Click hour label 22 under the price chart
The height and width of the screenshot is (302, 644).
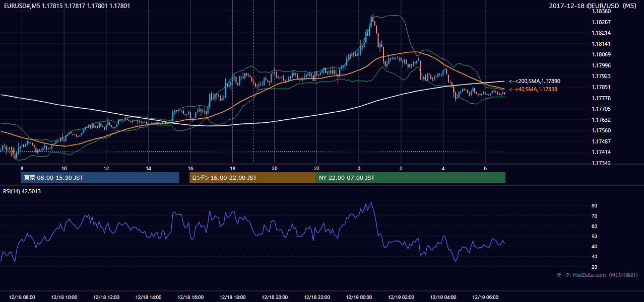317,168
